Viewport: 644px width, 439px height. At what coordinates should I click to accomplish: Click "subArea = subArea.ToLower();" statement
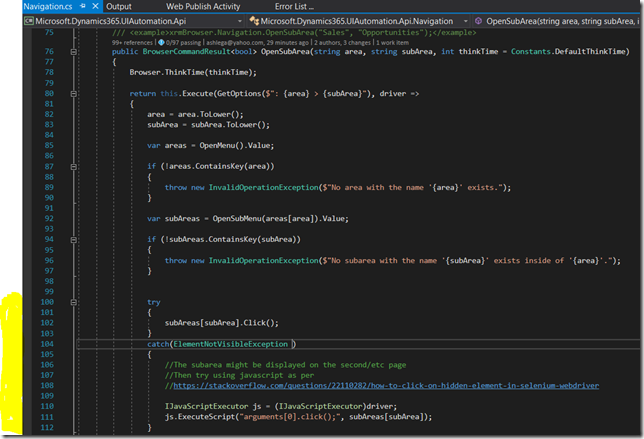click(208, 125)
